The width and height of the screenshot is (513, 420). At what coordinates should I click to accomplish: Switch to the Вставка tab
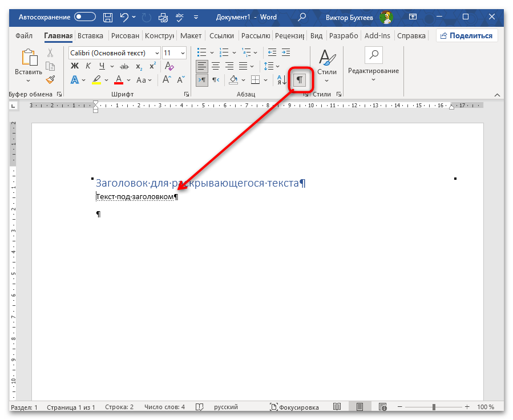pyautogui.click(x=90, y=35)
